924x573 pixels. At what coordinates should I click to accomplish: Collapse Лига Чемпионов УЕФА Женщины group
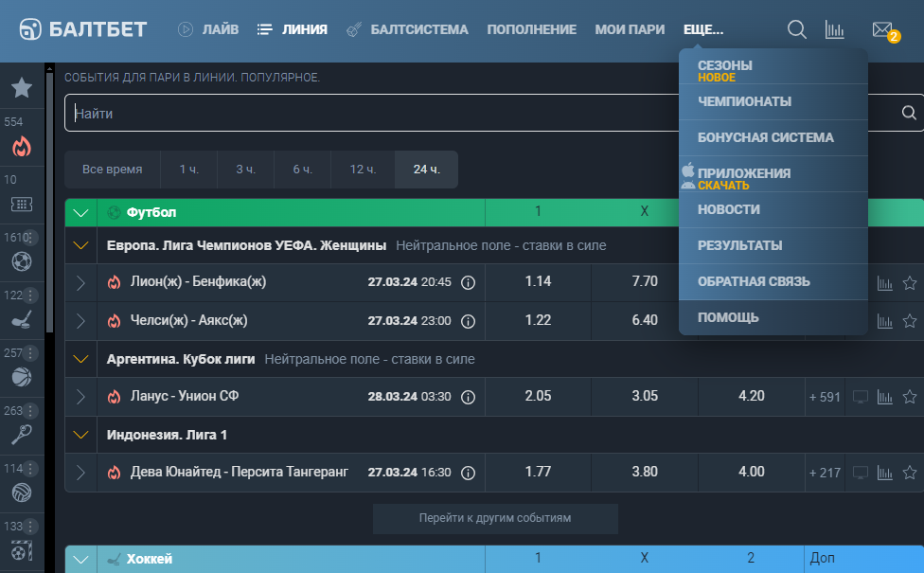80,245
